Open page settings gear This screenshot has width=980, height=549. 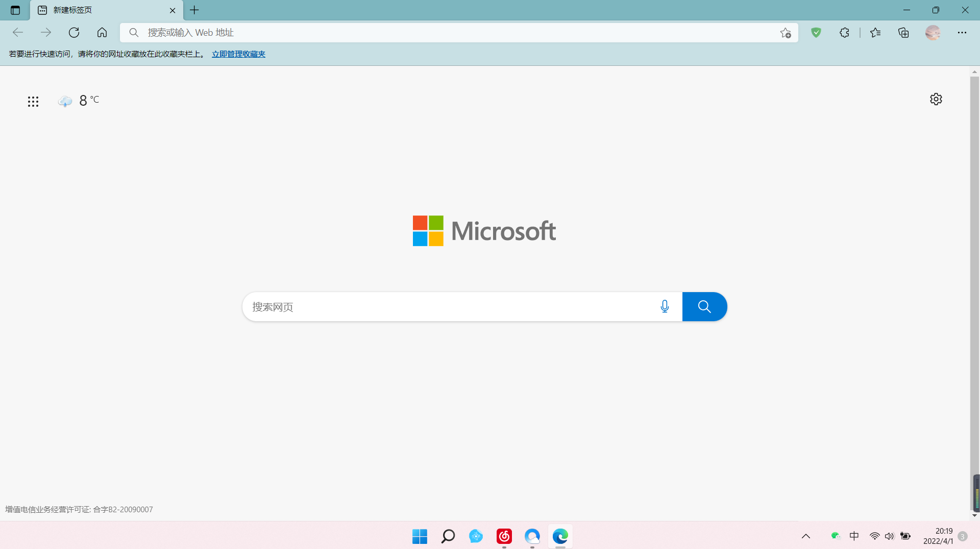pos(936,99)
